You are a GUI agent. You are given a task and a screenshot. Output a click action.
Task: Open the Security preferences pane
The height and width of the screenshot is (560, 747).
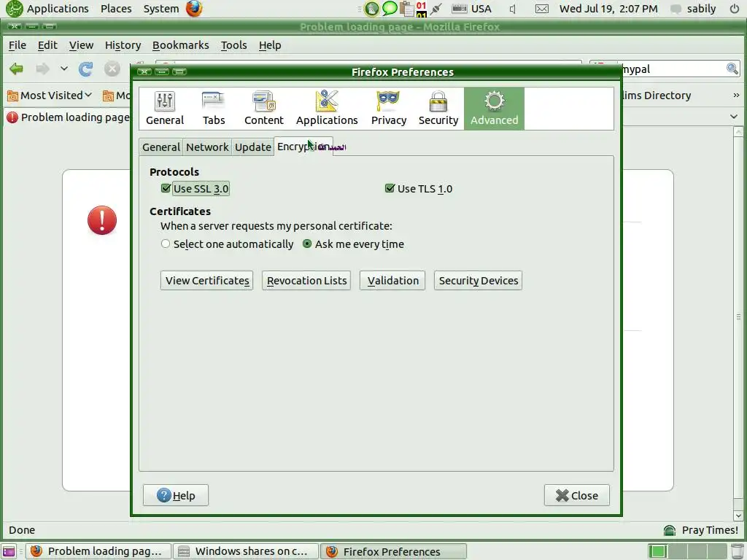click(438, 109)
